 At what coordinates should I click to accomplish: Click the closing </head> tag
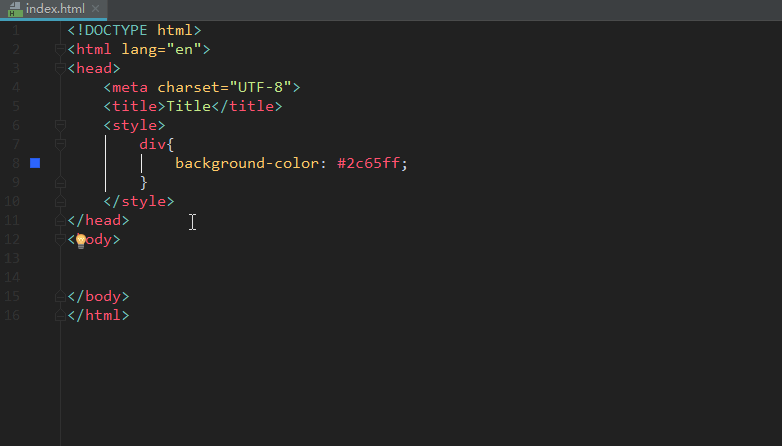pos(98,220)
